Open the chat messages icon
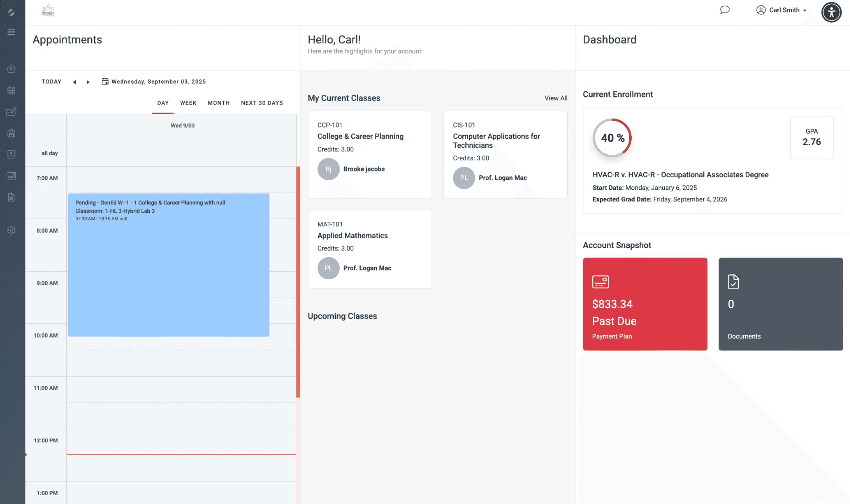850x504 pixels. (x=724, y=10)
